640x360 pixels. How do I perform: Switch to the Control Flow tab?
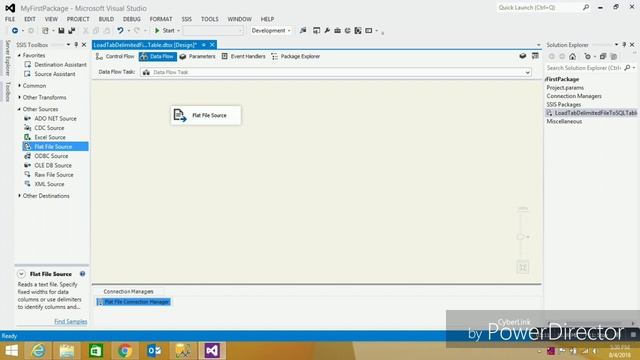(x=115, y=56)
